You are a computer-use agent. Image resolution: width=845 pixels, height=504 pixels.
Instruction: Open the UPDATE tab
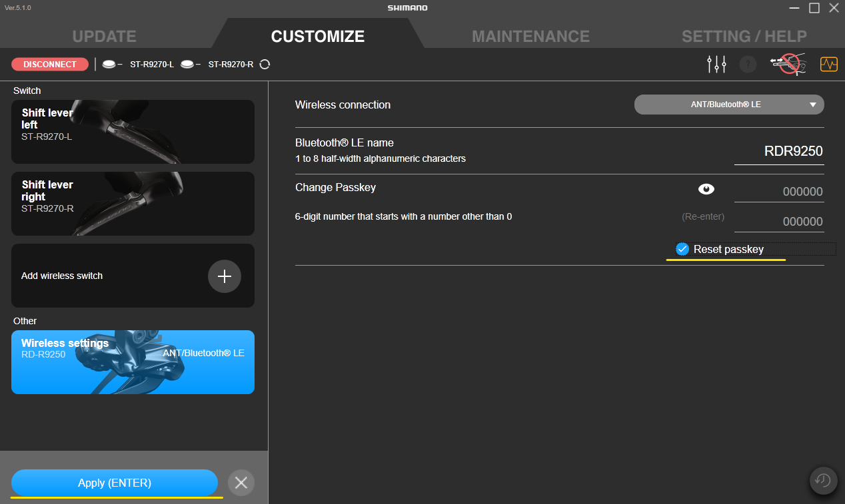[104, 36]
